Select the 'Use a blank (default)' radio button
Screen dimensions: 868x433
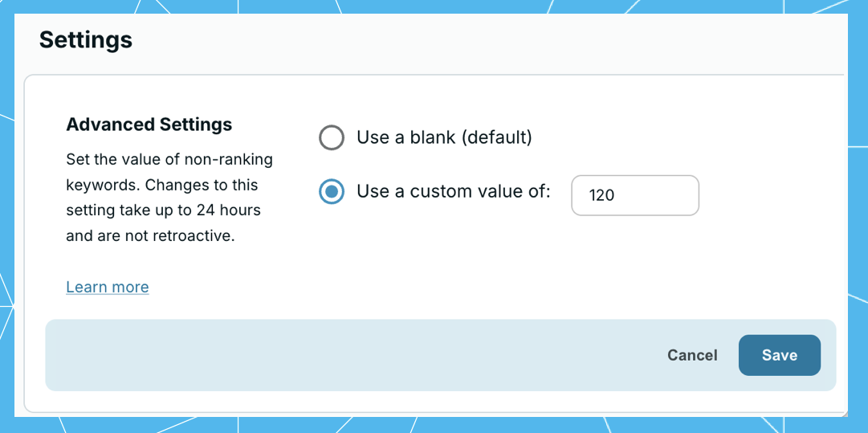point(332,138)
